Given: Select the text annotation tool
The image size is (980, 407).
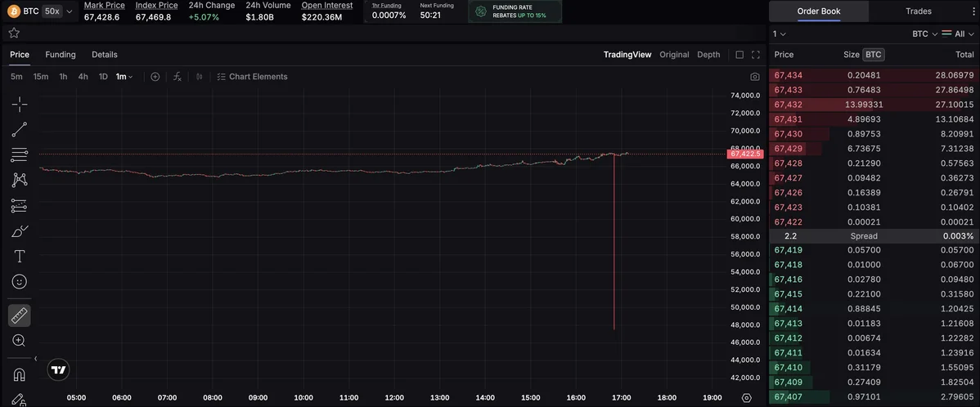Looking at the screenshot, I should click(20, 257).
